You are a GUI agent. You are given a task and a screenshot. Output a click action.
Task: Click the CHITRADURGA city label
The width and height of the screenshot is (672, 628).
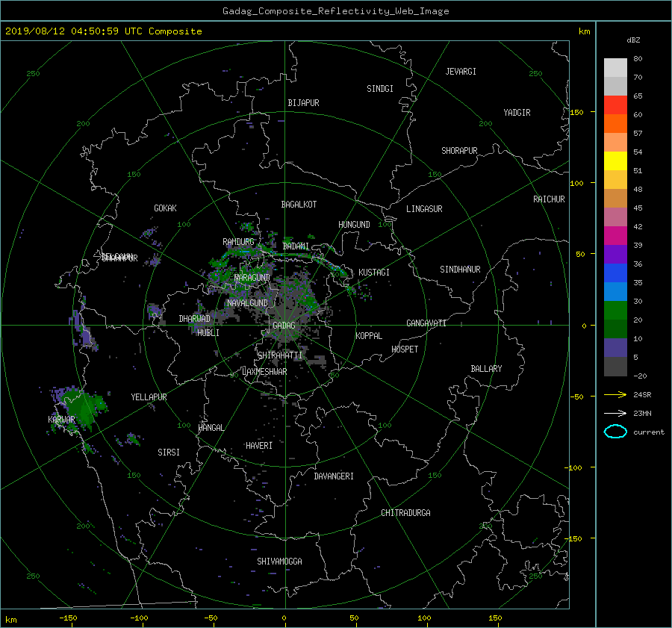(x=405, y=513)
